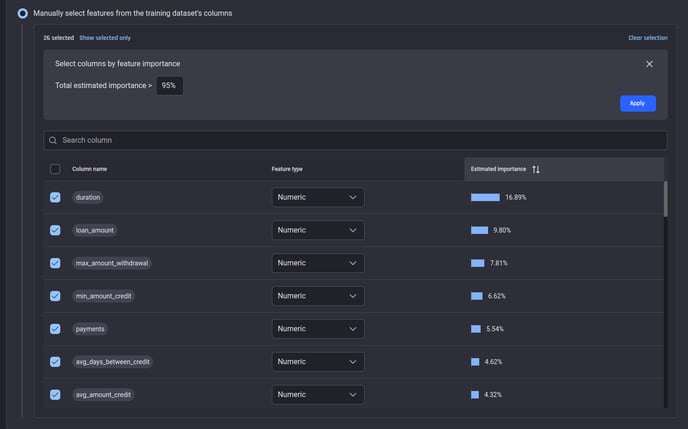Uncheck the duration column checkbox

[x=55, y=197]
